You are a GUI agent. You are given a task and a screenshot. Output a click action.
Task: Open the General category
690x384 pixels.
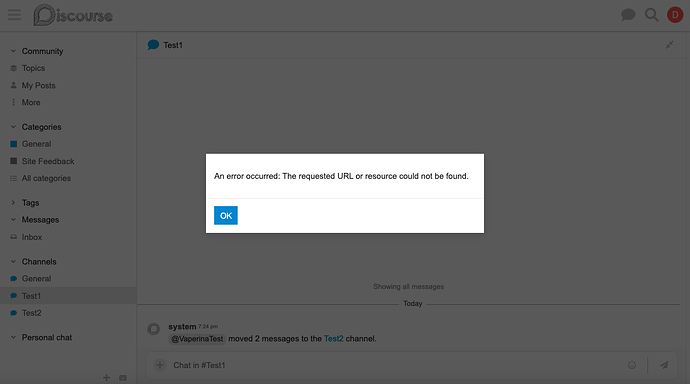point(37,144)
